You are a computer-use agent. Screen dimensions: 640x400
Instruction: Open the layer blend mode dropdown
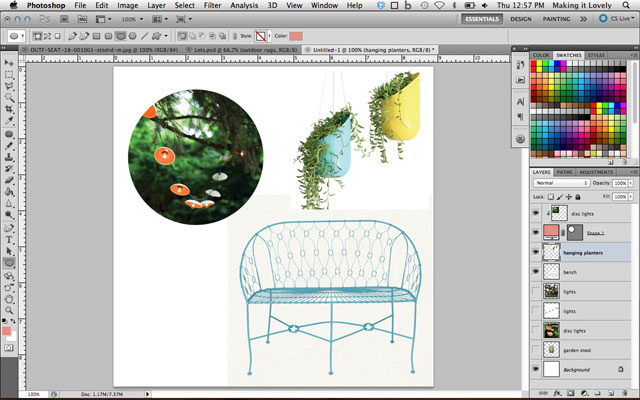pyautogui.click(x=561, y=183)
